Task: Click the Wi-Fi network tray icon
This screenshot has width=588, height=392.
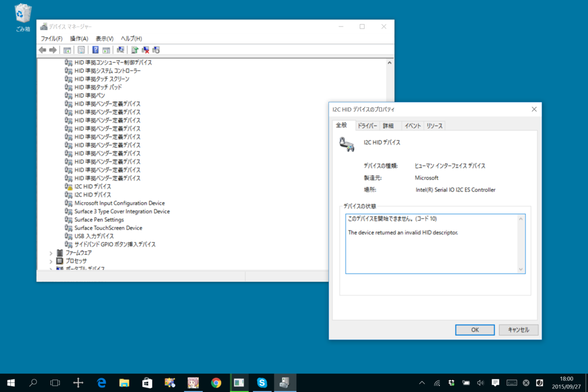Action: (x=437, y=383)
